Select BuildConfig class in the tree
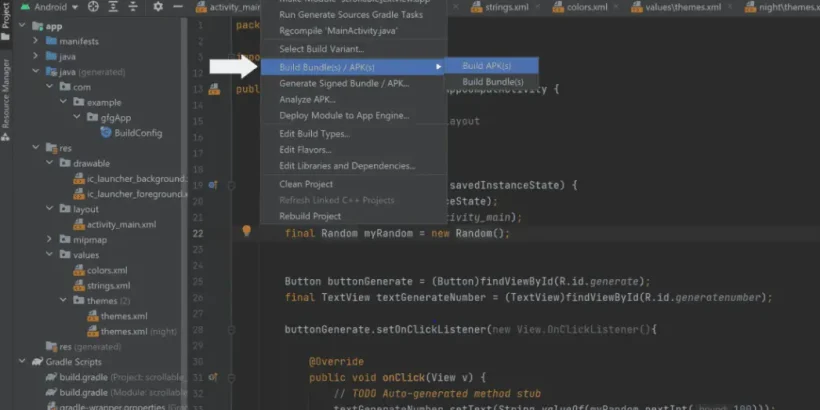The image size is (820, 410). point(137,132)
